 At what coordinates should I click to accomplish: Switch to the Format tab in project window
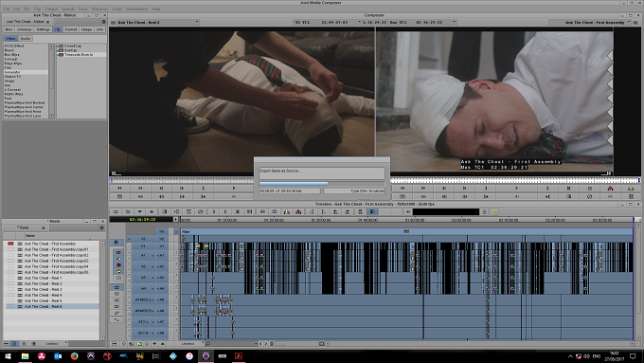[71, 29]
